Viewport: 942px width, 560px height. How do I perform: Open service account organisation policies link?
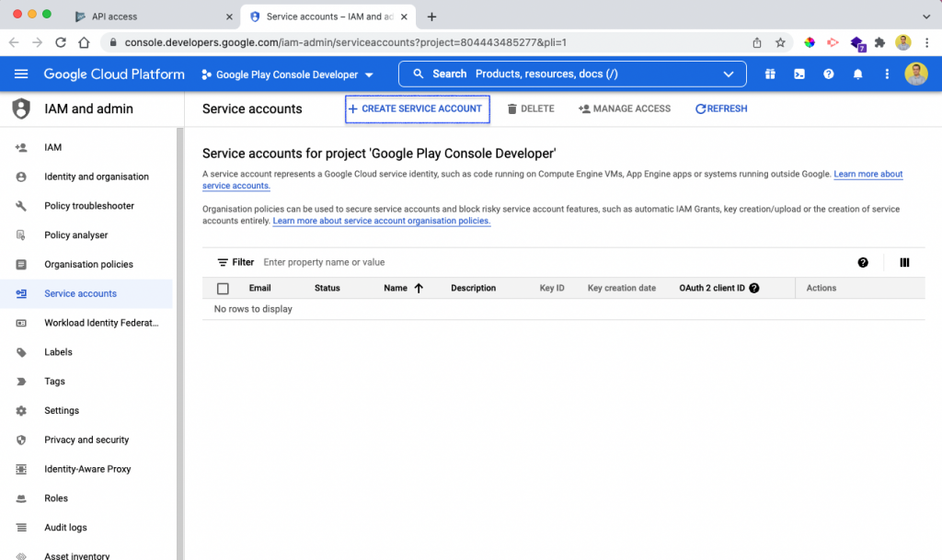382,221
